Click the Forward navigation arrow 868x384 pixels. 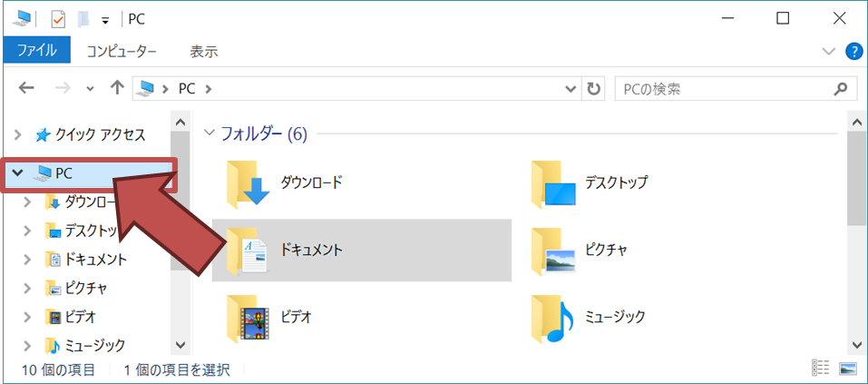[x=63, y=88]
